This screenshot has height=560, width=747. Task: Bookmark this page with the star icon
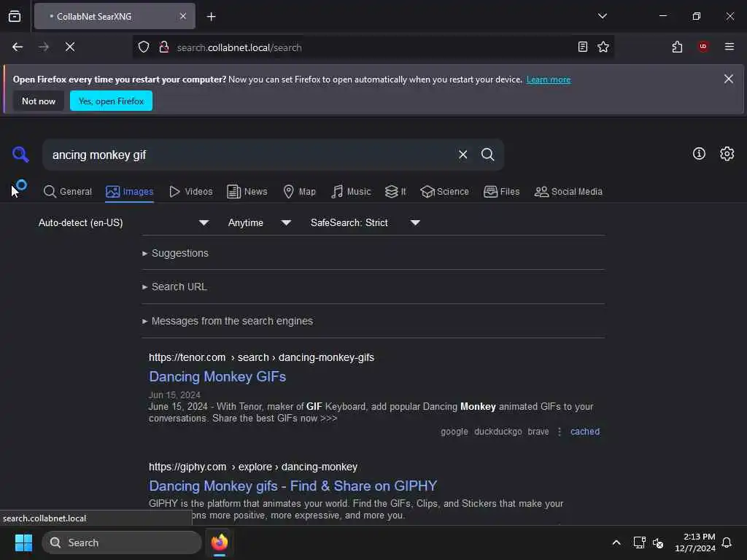coord(603,47)
